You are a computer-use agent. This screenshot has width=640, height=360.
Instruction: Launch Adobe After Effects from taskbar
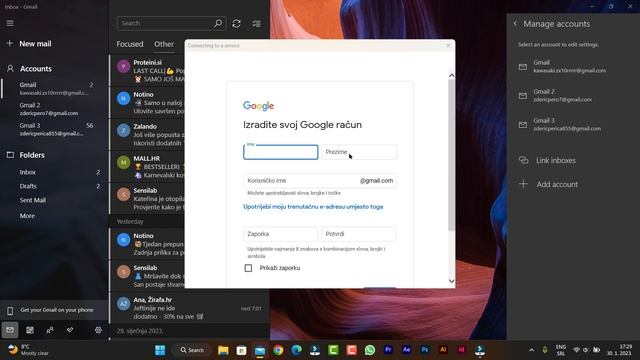click(407, 350)
